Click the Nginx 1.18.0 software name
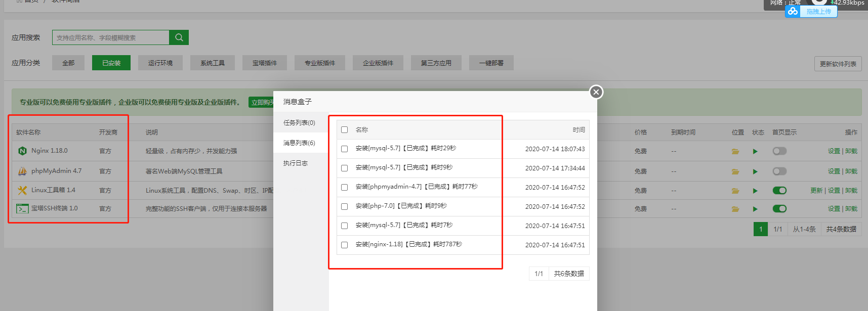This screenshot has width=868, height=311. click(x=50, y=151)
